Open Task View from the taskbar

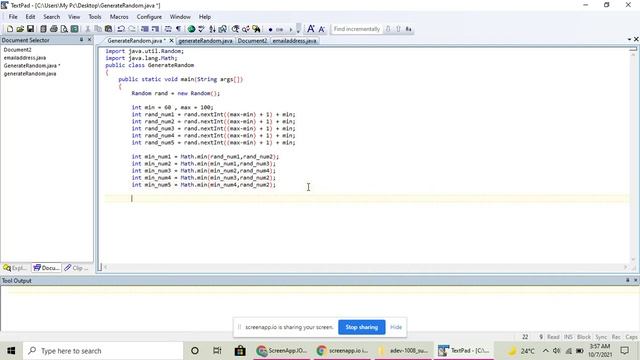point(217,351)
